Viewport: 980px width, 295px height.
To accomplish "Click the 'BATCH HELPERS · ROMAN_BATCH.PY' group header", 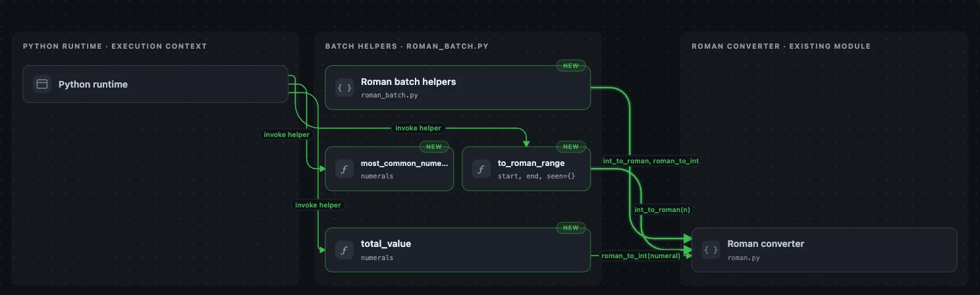I will [406, 47].
